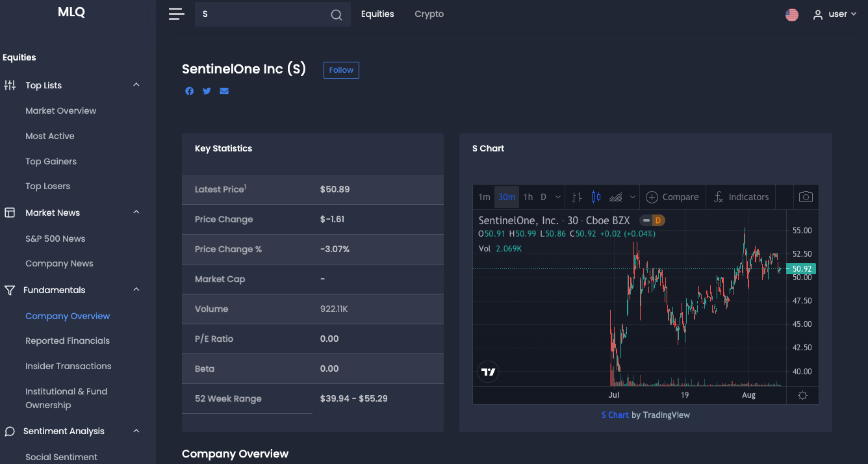
Task: Go to S&P 500 News
Action: coord(55,238)
